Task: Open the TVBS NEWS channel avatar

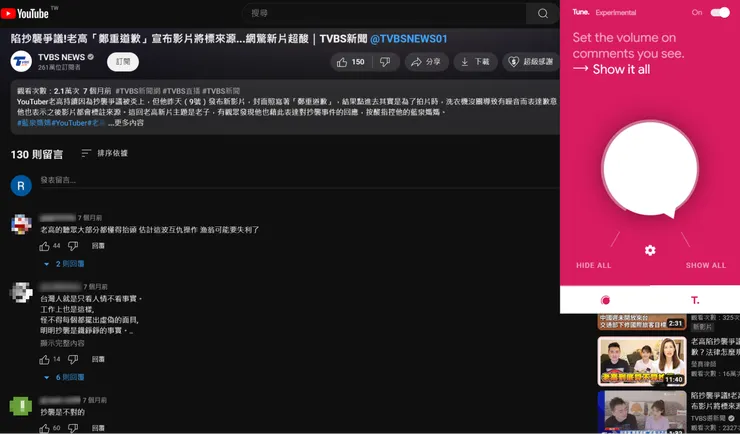Action: 21,61
